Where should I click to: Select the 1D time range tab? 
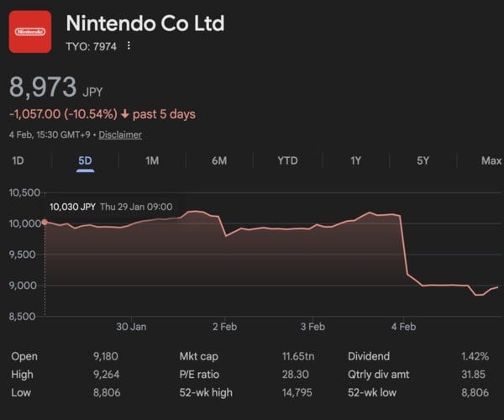point(18,160)
